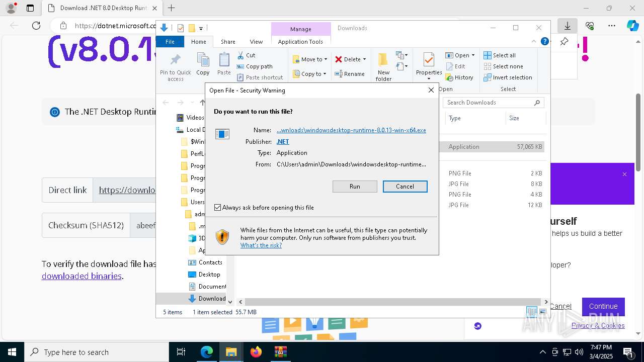The height and width of the screenshot is (362, 644).
Task: Click Quick Access toolbar properties checkmark icon
Action: (x=181, y=28)
